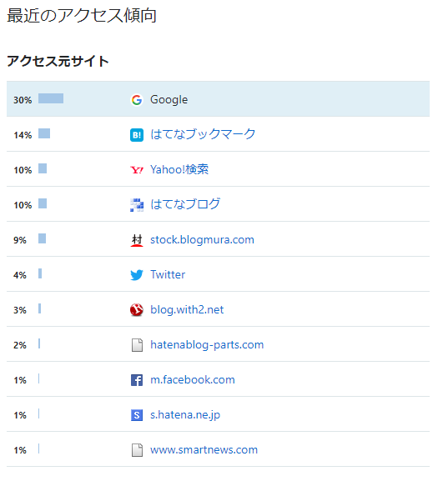Click the Facebook f icon
This screenshot has width=448, height=481.
coord(137,380)
